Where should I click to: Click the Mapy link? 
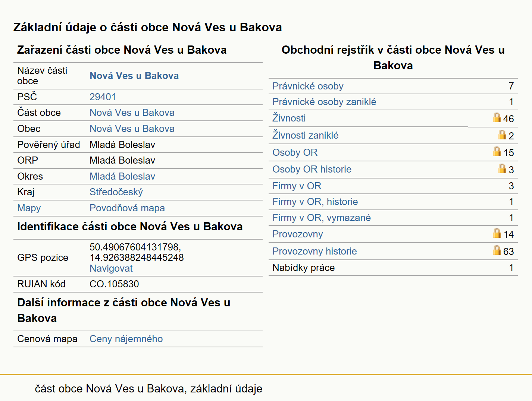pyautogui.click(x=29, y=208)
